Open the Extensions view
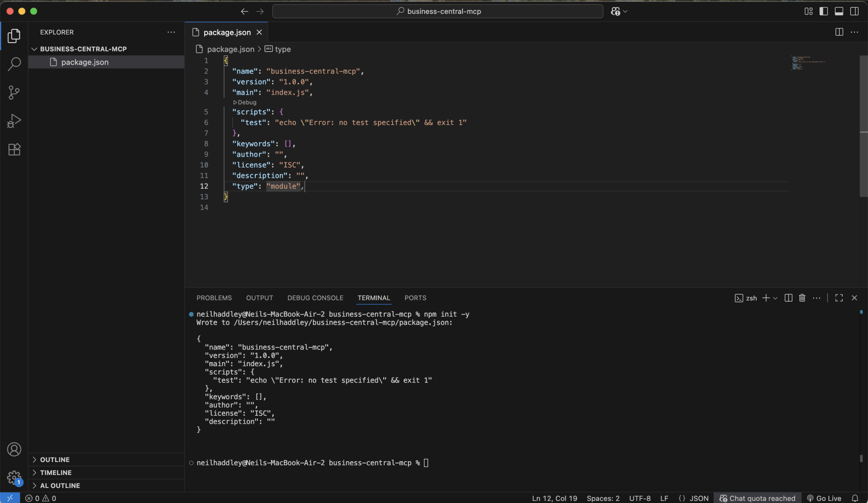 coord(14,149)
